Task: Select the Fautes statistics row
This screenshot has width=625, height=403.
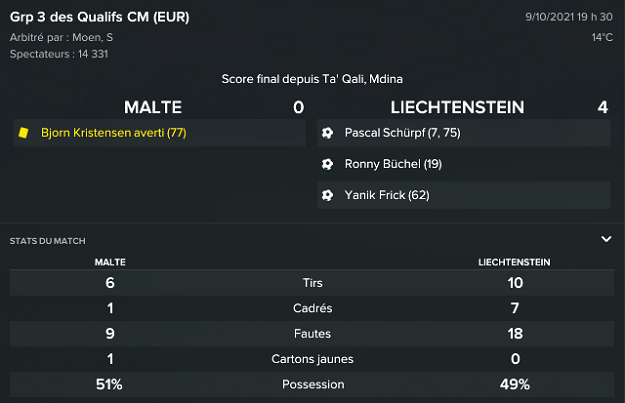Action: (318, 334)
